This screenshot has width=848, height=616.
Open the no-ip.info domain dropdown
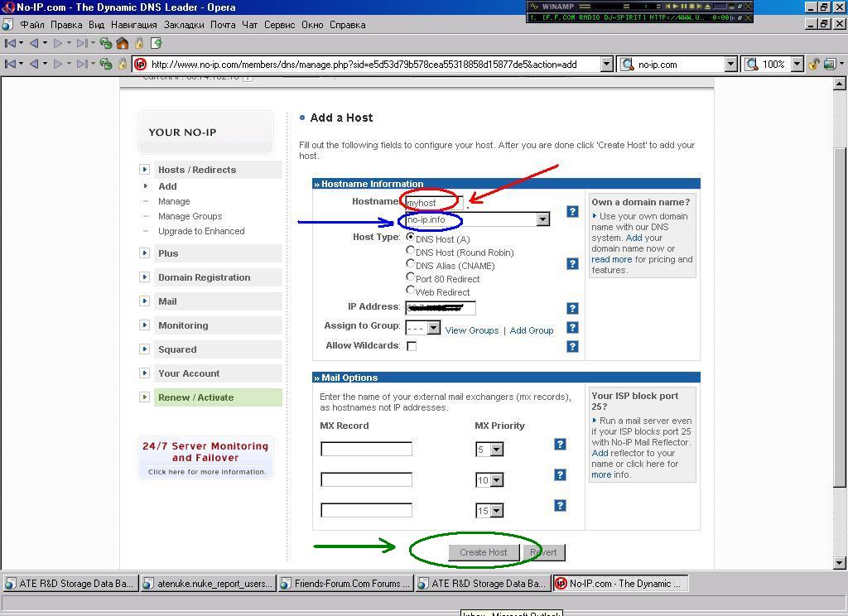(x=542, y=219)
